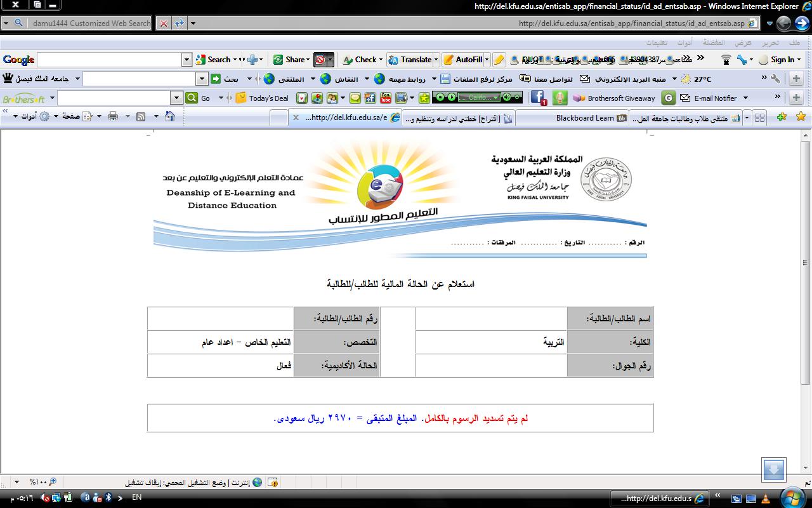Viewport: 812px width, 508px height.
Task: Click the Print icon in command bar
Action: (113, 116)
